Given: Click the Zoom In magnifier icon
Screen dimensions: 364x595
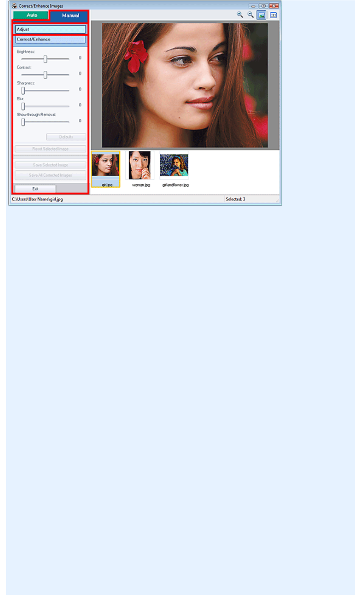Looking at the screenshot, I should (x=240, y=15).
